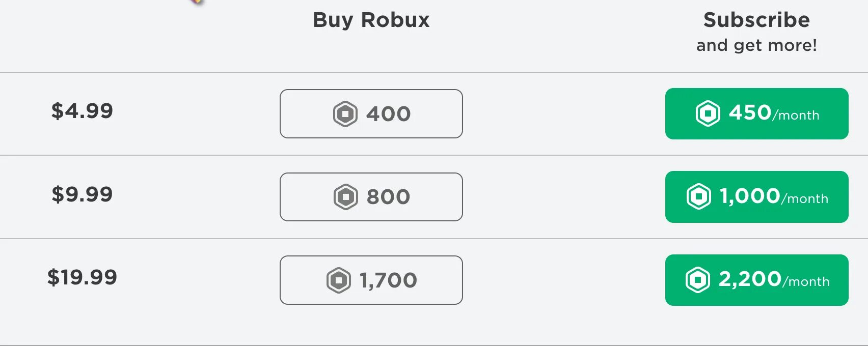868x346 pixels.
Task: Click the '/month' text after 2,200
Action: pos(806,281)
